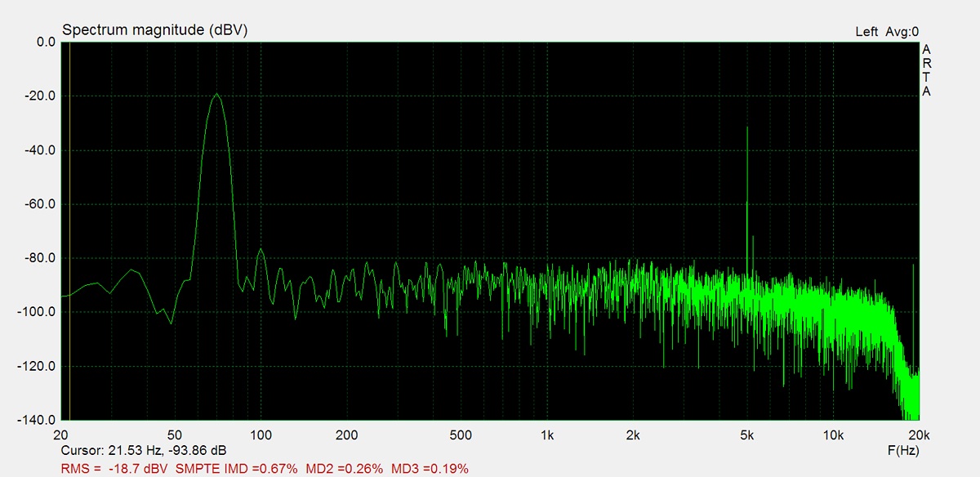Click the 'Left Avg:0' label
The width and height of the screenshot is (980, 477).
click(x=886, y=32)
